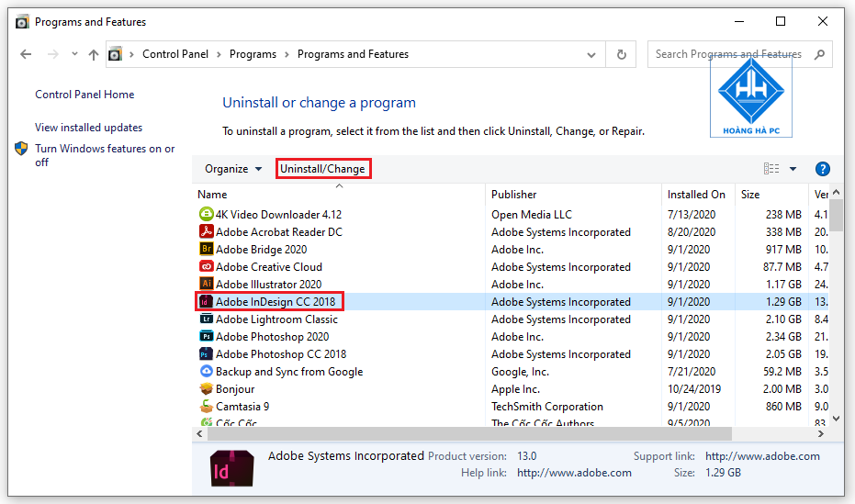855x504 pixels.
Task: Click the Bonjour package icon
Action: [206, 388]
